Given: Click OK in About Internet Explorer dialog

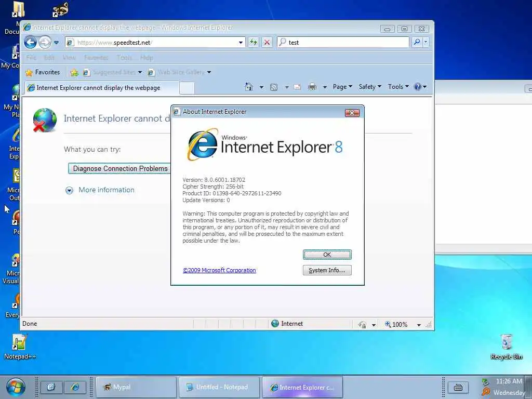Looking at the screenshot, I should (327, 255).
